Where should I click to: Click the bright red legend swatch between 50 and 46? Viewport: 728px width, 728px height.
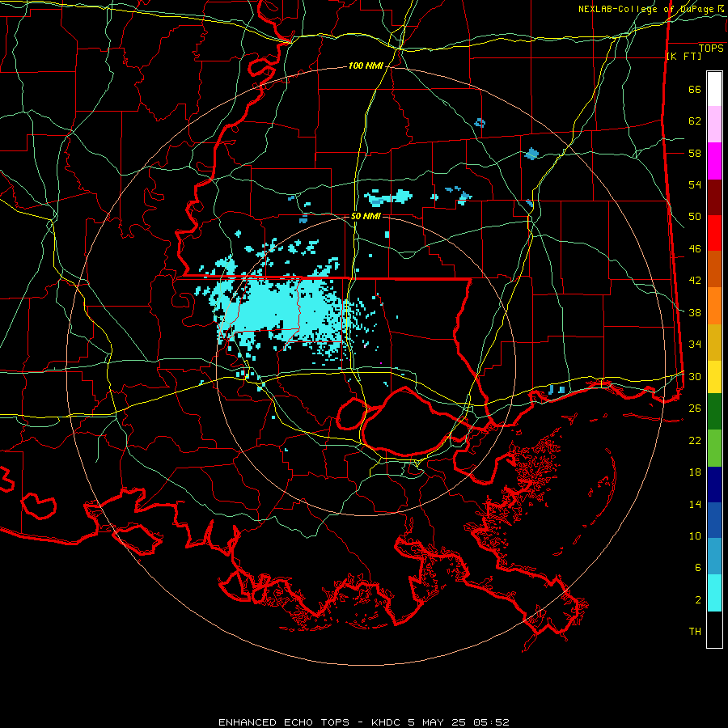click(714, 233)
